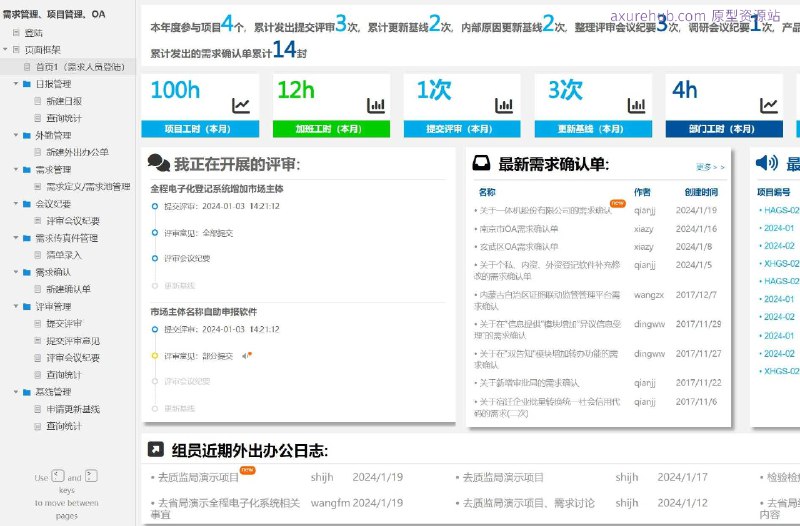Click the blue speaker announcement icon
This screenshot has height=526, width=800.
point(766,163)
